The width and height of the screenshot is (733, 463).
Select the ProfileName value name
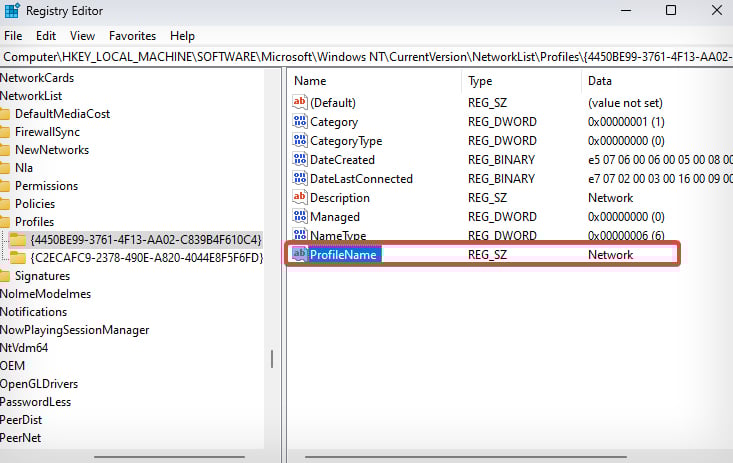tap(343, 254)
